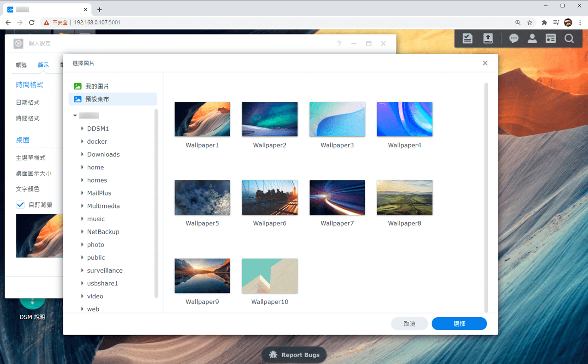
Task: Select the Wallpaper3 thumbnail
Action: (x=337, y=119)
